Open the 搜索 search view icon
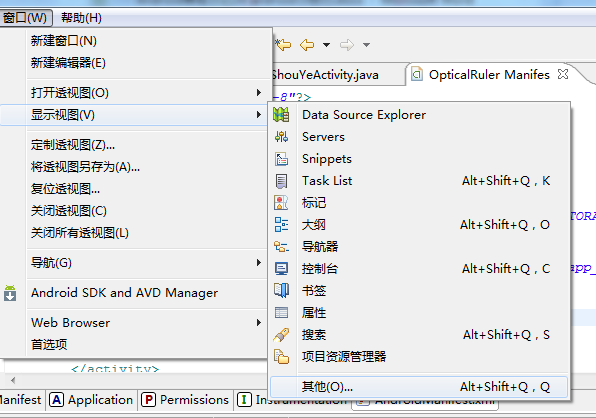 click(281, 335)
